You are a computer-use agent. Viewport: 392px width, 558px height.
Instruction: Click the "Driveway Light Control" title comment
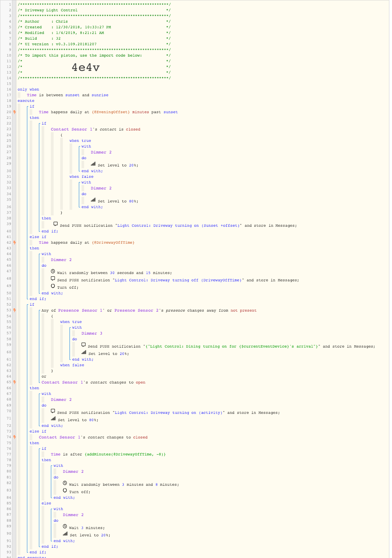pyautogui.click(x=51, y=10)
